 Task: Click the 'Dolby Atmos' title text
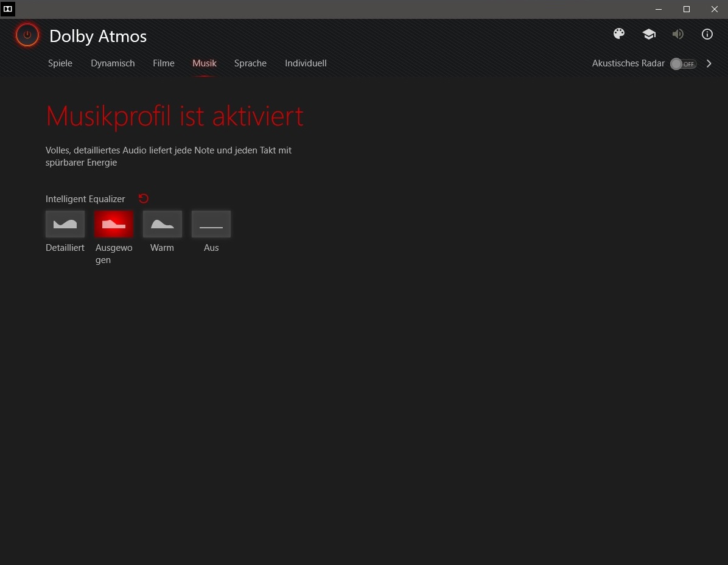coord(98,36)
